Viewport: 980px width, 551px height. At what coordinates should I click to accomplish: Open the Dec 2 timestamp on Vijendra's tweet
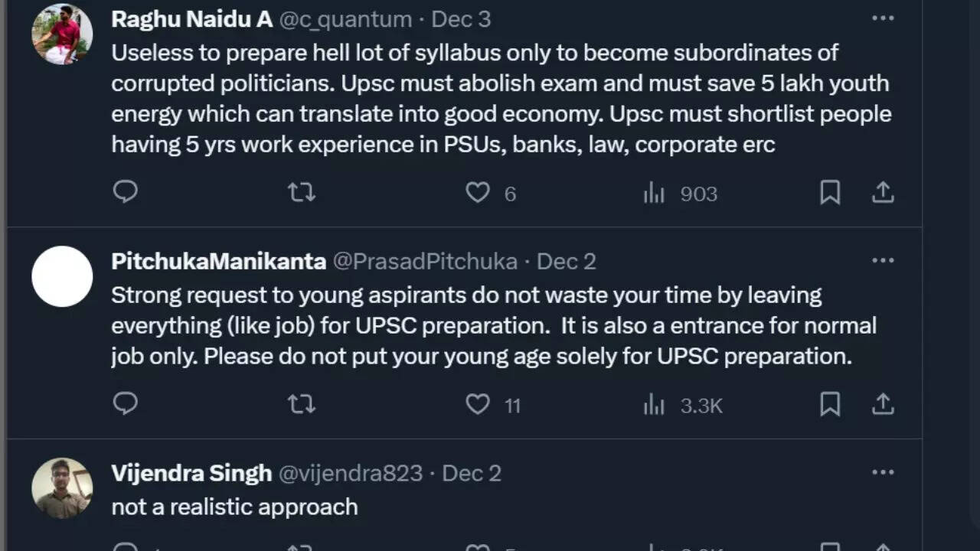pos(472,473)
